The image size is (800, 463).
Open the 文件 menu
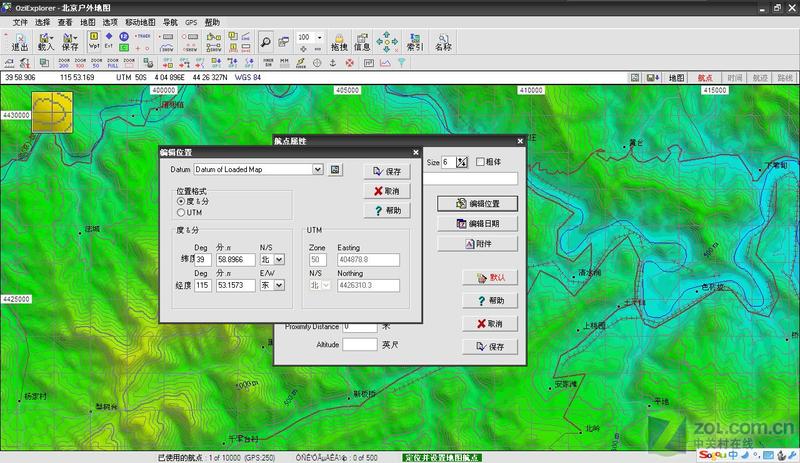pos(20,22)
